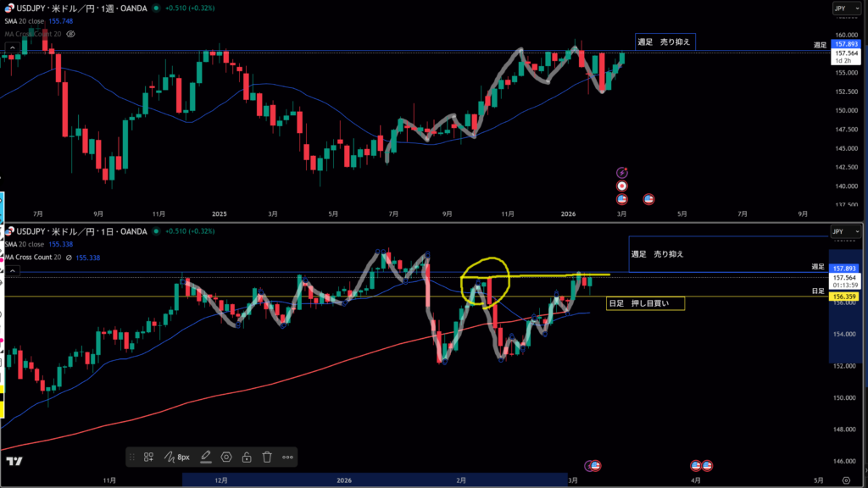Open drawing templates in floating toolbar
Image resolution: width=868 pixels, height=488 pixels.
pyautogui.click(x=148, y=457)
